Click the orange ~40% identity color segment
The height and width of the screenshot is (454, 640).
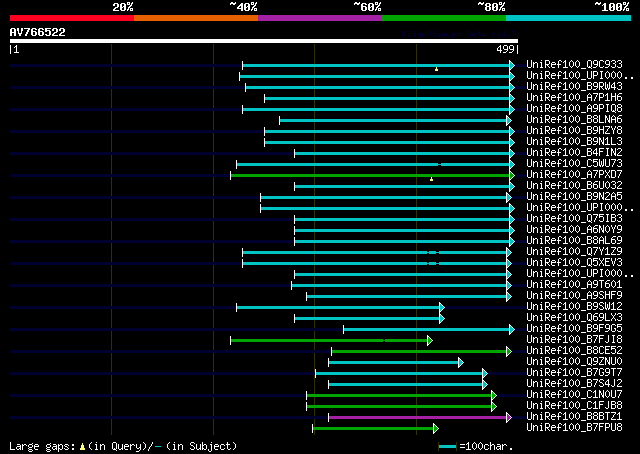tap(196, 18)
